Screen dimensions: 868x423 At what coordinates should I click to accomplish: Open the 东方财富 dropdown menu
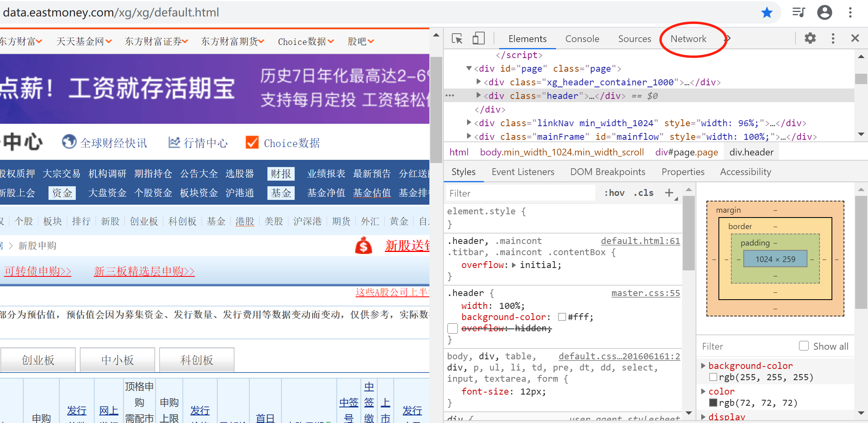(x=20, y=41)
